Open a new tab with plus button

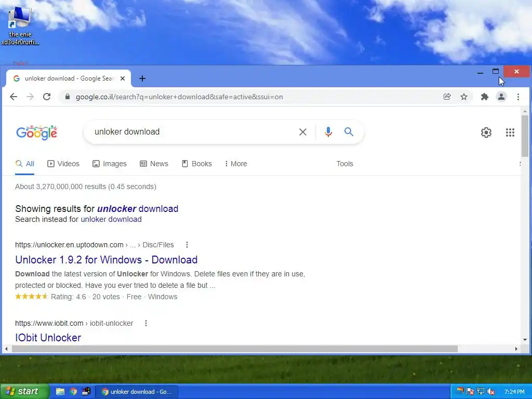pyautogui.click(x=142, y=78)
